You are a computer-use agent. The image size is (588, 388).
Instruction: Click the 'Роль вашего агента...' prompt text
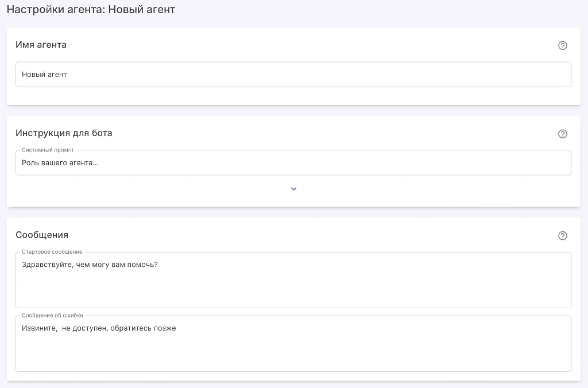(x=60, y=163)
